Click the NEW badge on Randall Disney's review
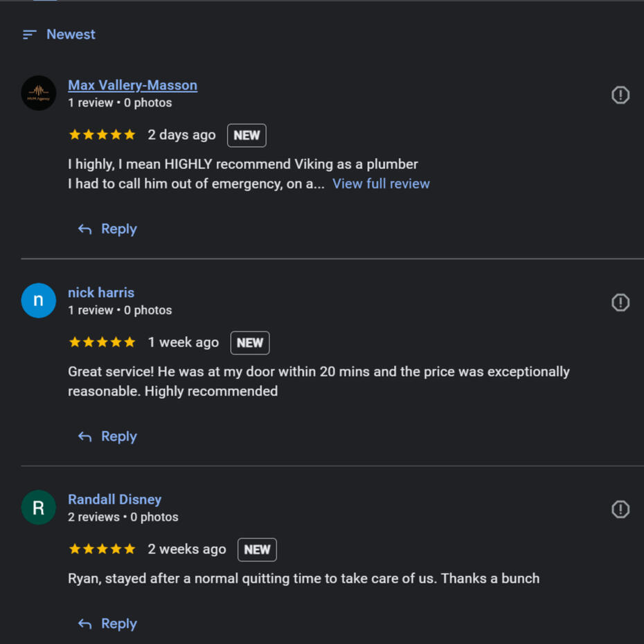 (257, 550)
